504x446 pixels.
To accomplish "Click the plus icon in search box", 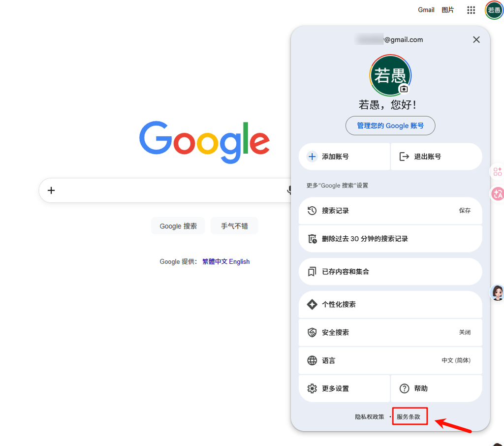I will pyautogui.click(x=51, y=191).
